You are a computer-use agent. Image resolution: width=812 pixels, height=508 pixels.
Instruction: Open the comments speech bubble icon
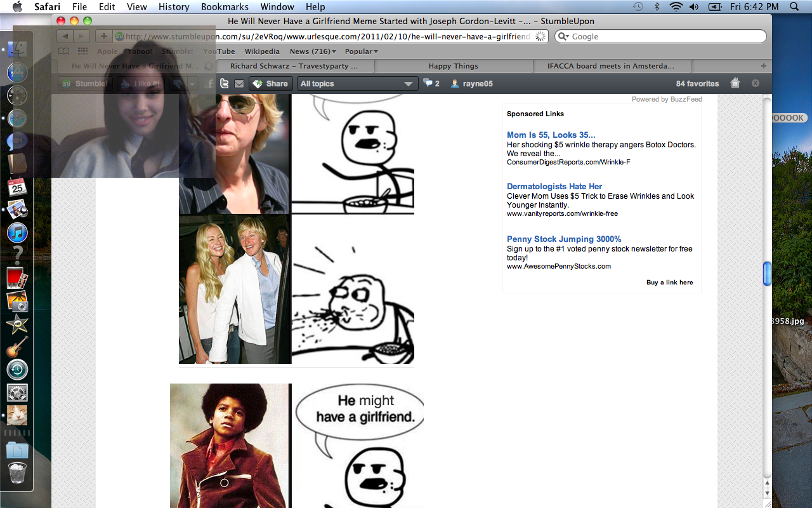[428, 83]
